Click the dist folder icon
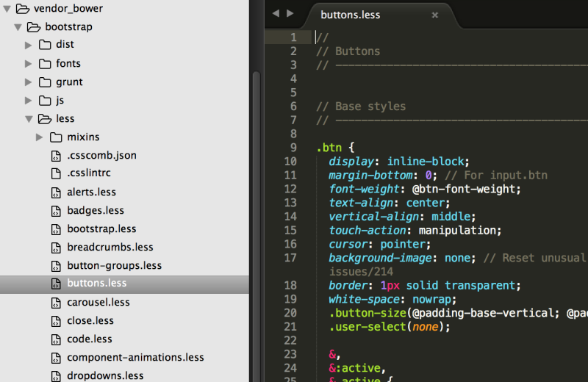Screen dimensions: 588x382 tap(45, 45)
